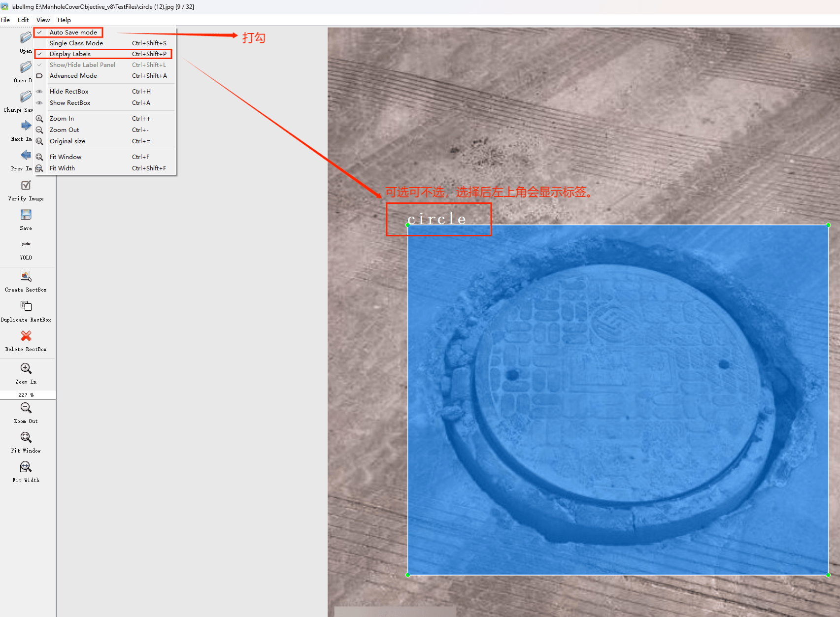
Task: Click the Open file toolbar icon
Action: 26,38
